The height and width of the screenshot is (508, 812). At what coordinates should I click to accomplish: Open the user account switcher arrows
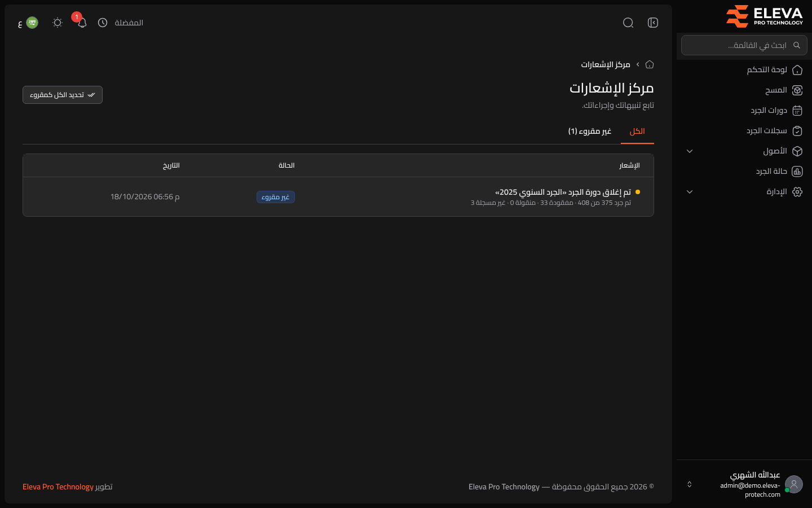(689, 484)
